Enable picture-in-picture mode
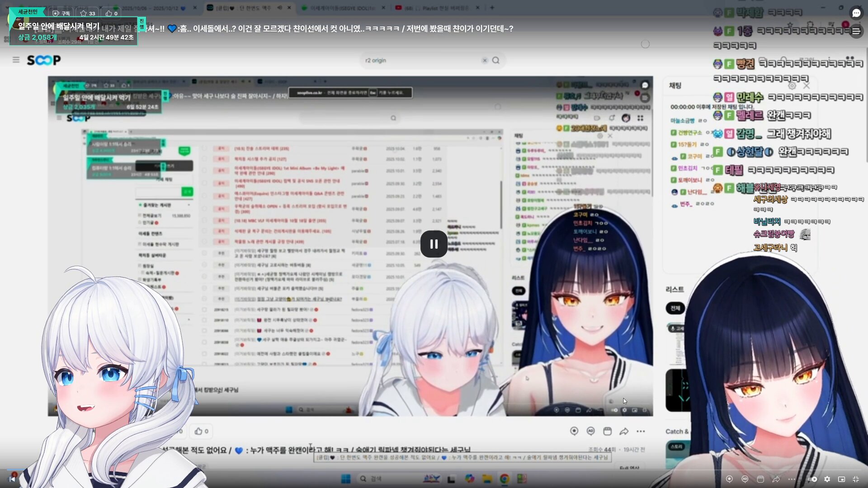 click(841, 479)
